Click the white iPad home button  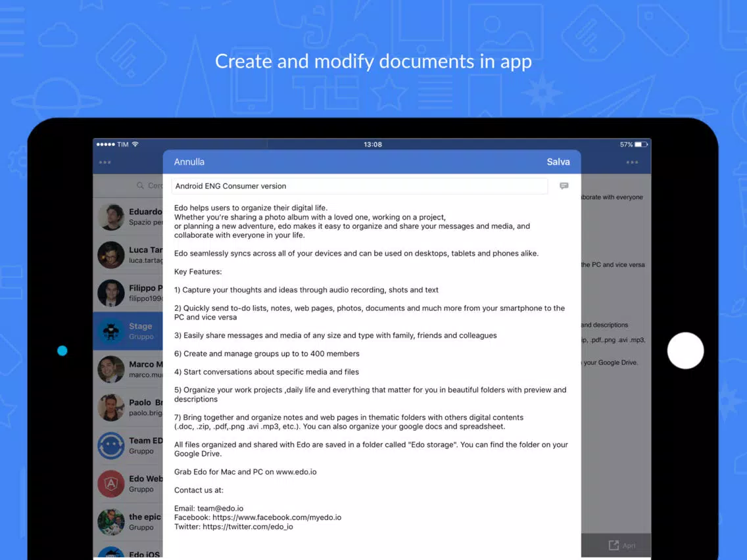pos(685,350)
